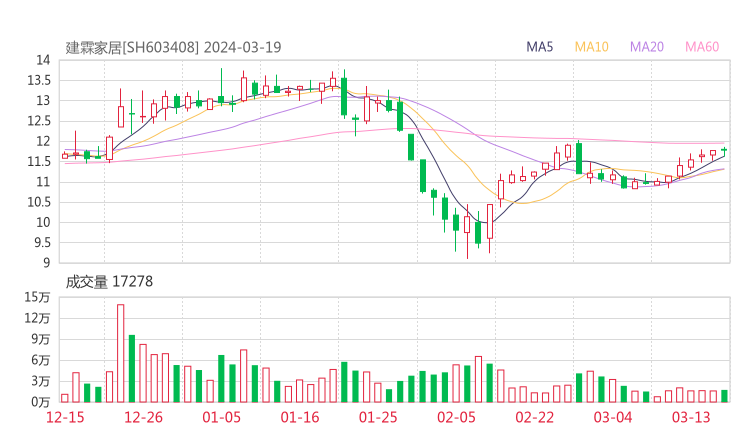Click the last green candlestick at chart's right end
Screen dimensions: 740x440
(x=724, y=150)
